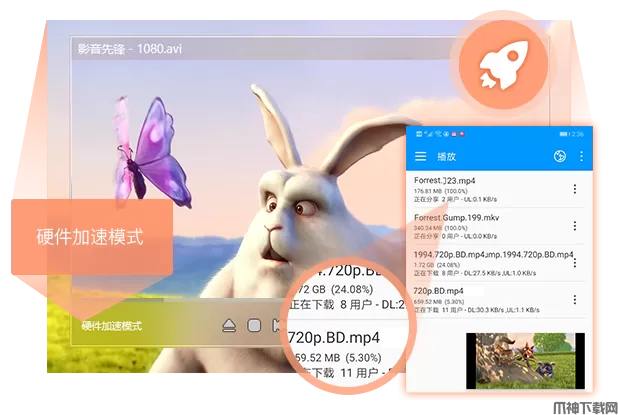Click the 2:36 clock in the phone status bar

(x=577, y=134)
